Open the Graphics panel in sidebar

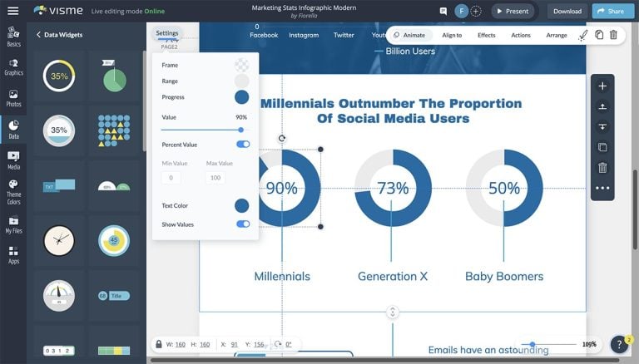[x=13, y=66]
